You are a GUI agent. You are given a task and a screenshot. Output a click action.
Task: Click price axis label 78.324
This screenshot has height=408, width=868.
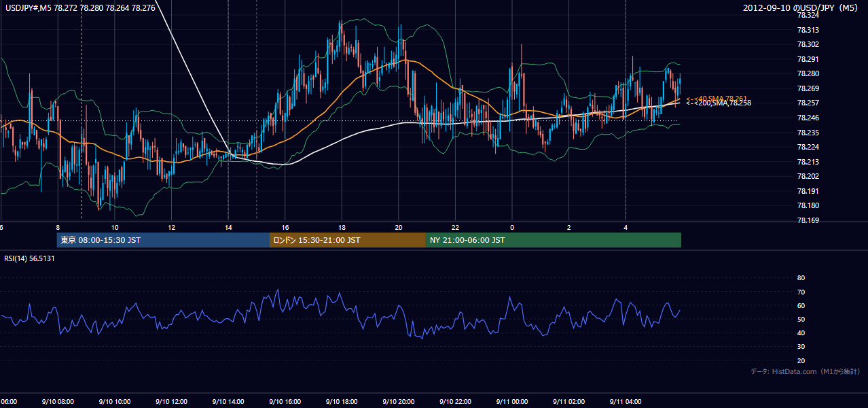point(808,15)
